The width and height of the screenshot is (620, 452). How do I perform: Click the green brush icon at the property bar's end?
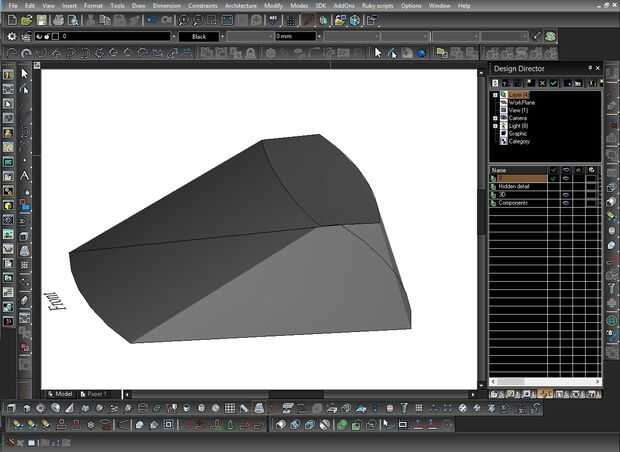550,36
